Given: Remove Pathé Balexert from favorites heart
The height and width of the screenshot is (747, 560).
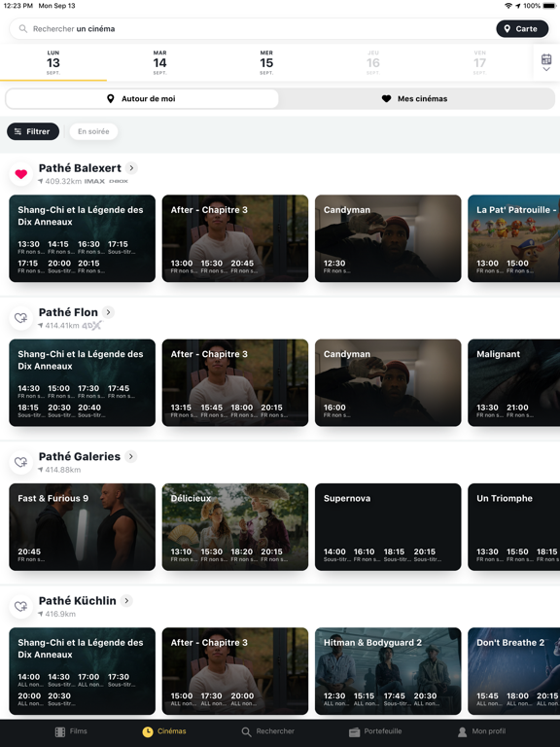Looking at the screenshot, I should [x=21, y=174].
